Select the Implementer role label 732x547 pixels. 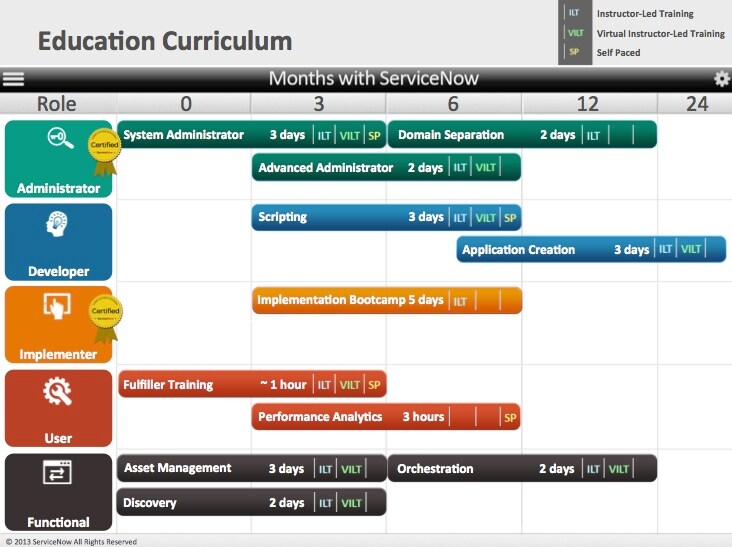(58, 354)
